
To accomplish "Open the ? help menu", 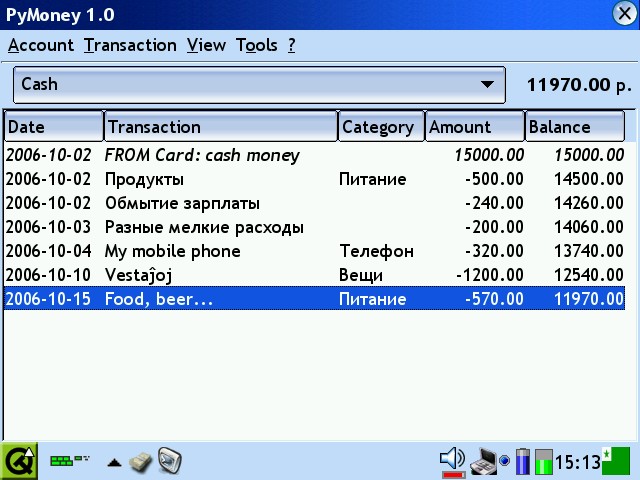I will coord(291,45).
